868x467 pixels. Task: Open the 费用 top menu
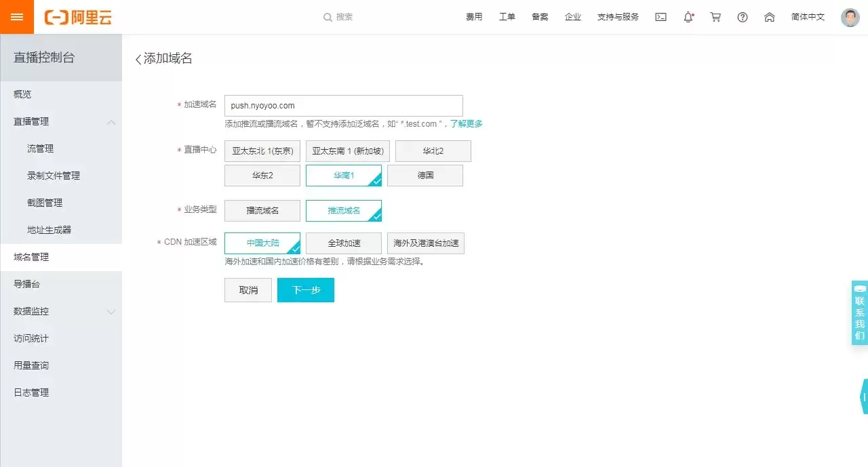[474, 17]
